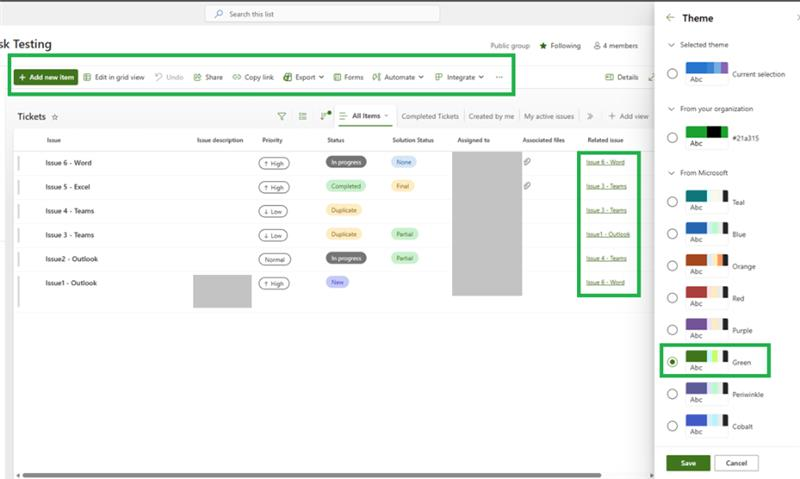Click the Following star icon
Image resolution: width=800 pixels, height=479 pixels.
[543, 45]
